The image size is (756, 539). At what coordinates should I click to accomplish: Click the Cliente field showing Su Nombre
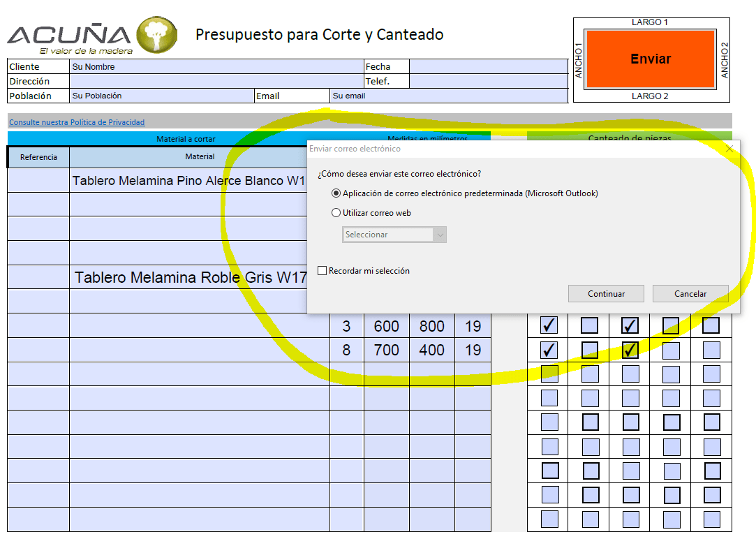pyautogui.click(x=216, y=66)
